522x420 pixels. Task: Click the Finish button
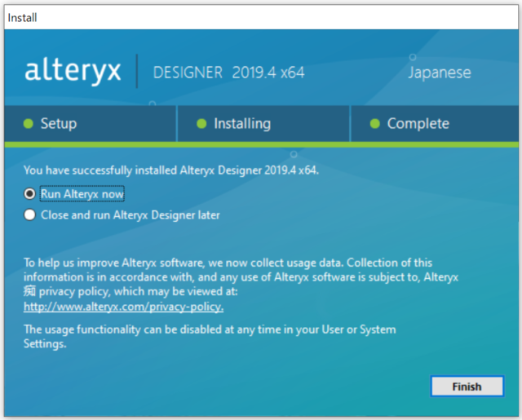click(467, 387)
